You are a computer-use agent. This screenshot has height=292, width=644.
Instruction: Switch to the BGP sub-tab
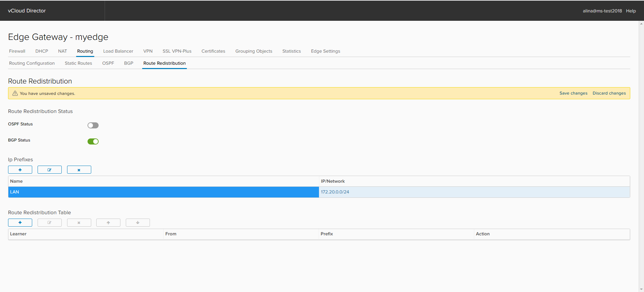point(129,63)
